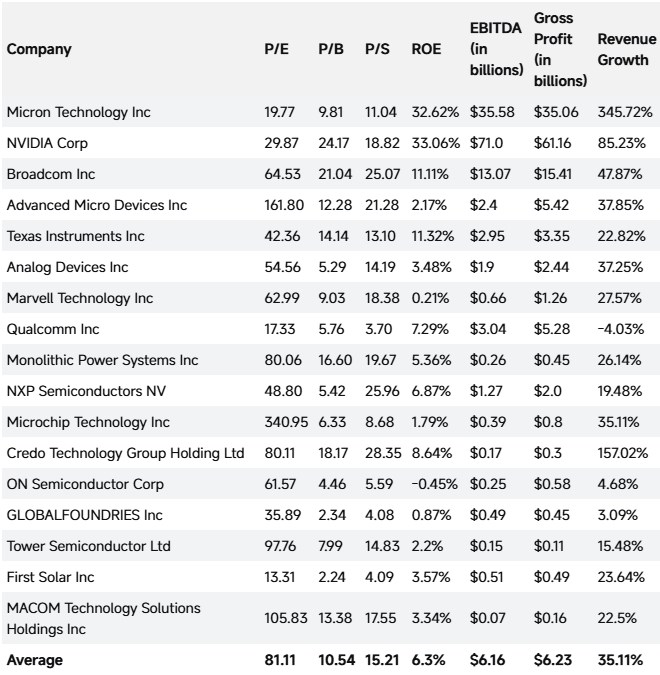Select Broadcom Inc P/E value 64.53
Viewport: 660px width, 675px height.
point(282,174)
